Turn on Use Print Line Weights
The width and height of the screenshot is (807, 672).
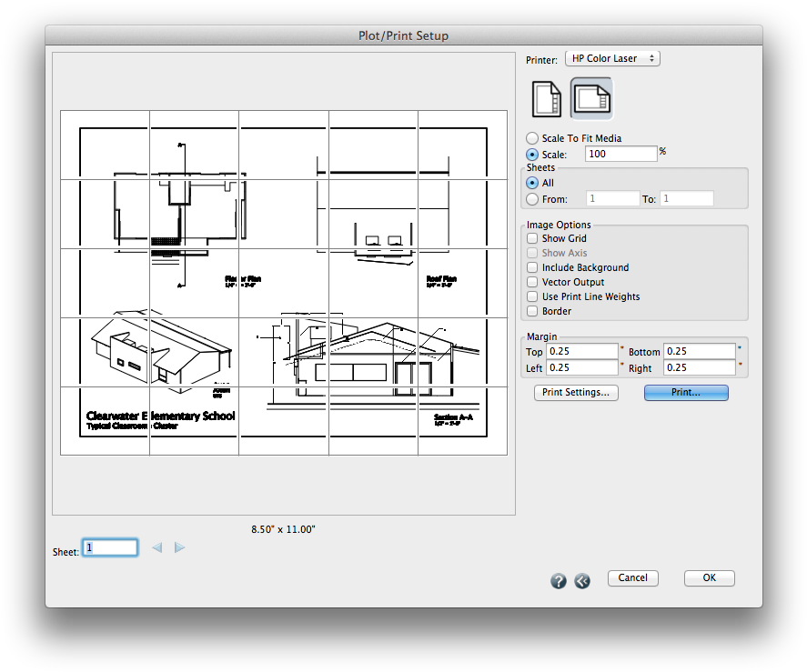[x=531, y=296]
